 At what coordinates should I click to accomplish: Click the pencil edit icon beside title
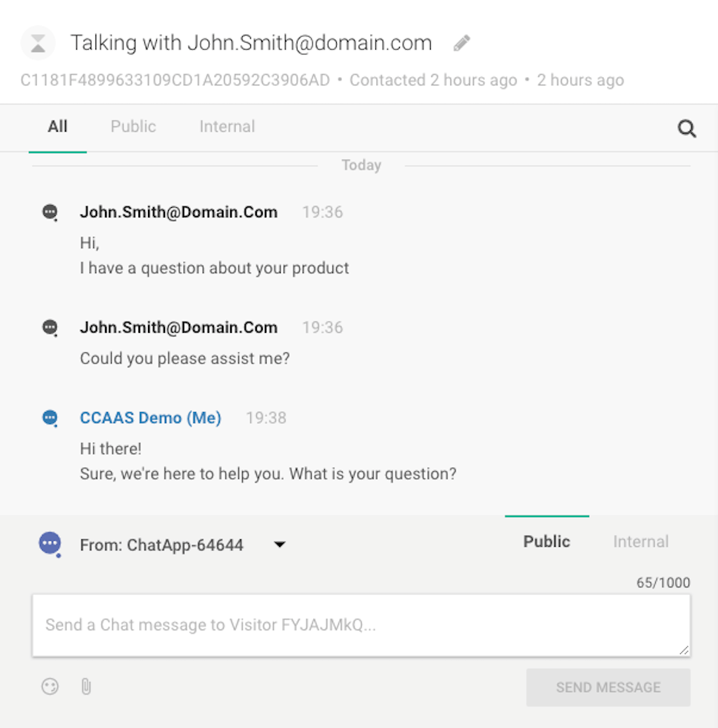pyautogui.click(x=462, y=44)
